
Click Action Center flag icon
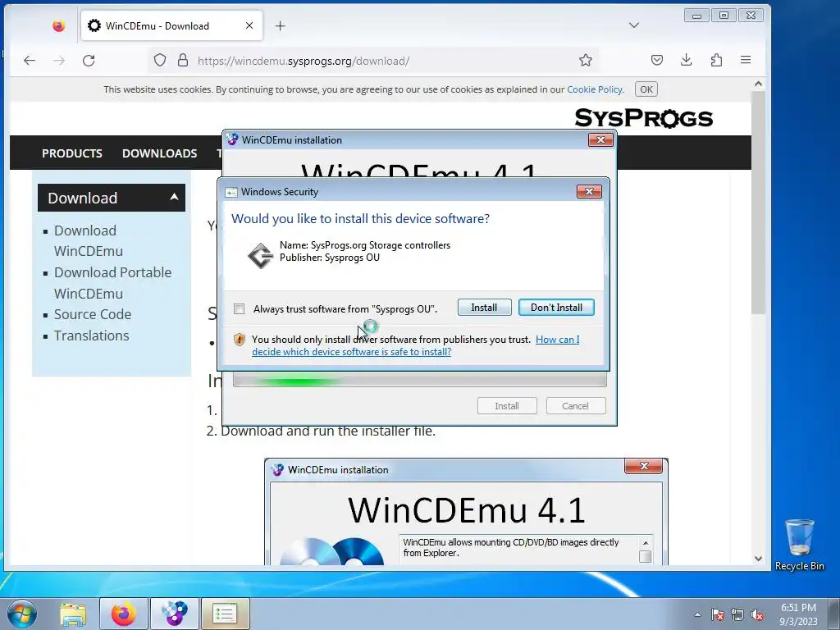[x=718, y=614]
